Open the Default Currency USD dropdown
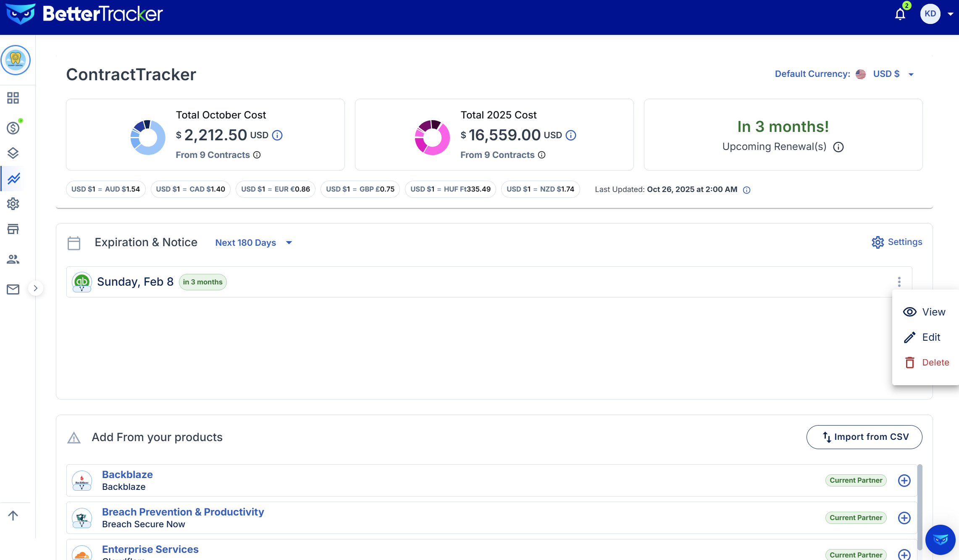The height and width of the screenshot is (560, 959). tap(886, 74)
